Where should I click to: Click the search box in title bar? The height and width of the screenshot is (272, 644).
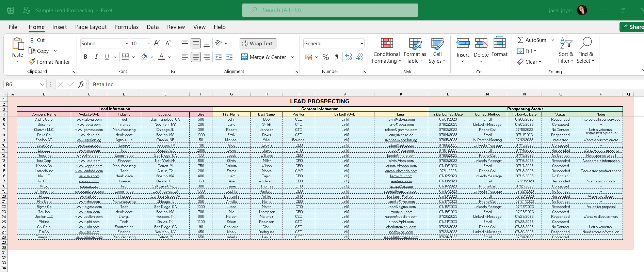pos(330,10)
